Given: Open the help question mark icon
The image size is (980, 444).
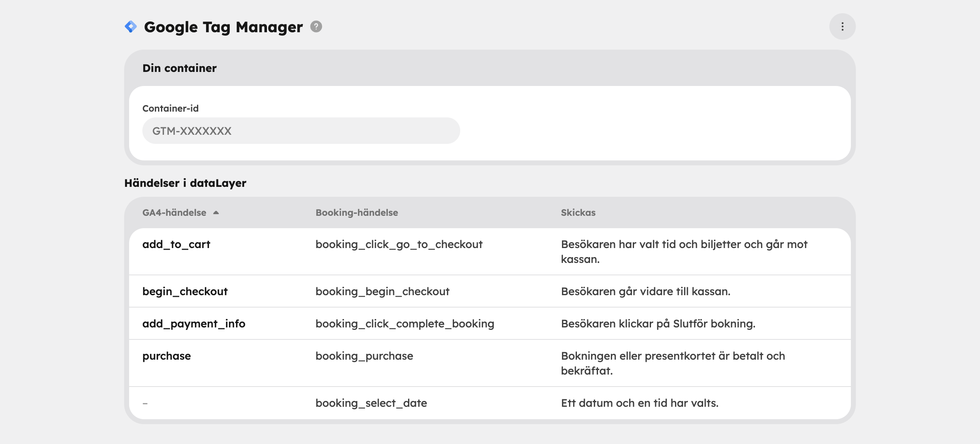Looking at the screenshot, I should point(316,26).
